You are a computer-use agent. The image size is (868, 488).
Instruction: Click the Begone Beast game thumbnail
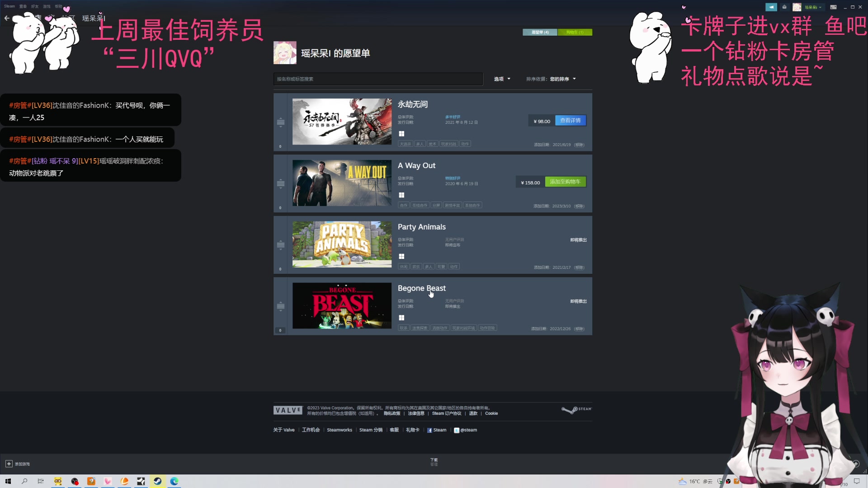click(342, 305)
